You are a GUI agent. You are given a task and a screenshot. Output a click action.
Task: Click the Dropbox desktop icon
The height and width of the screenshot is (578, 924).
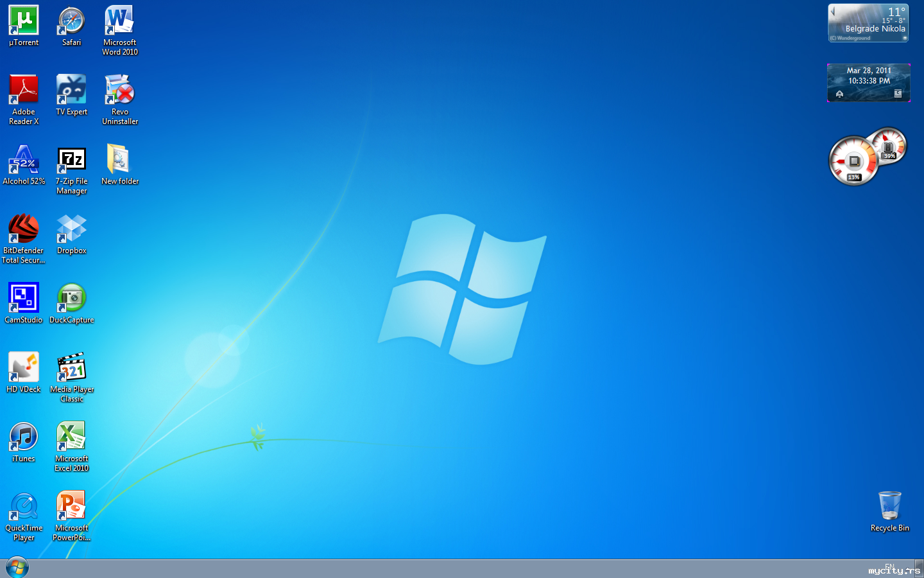[x=71, y=234]
